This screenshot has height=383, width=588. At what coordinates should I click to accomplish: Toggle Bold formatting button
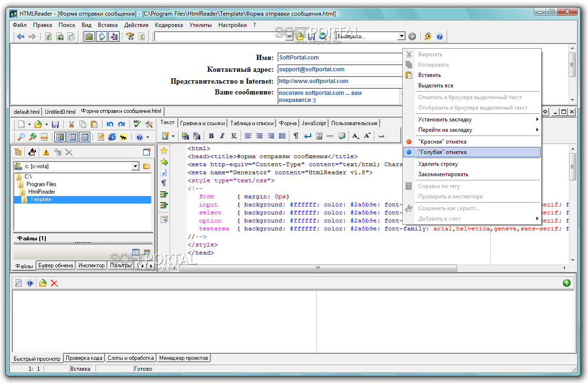click(x=211, y=136)
